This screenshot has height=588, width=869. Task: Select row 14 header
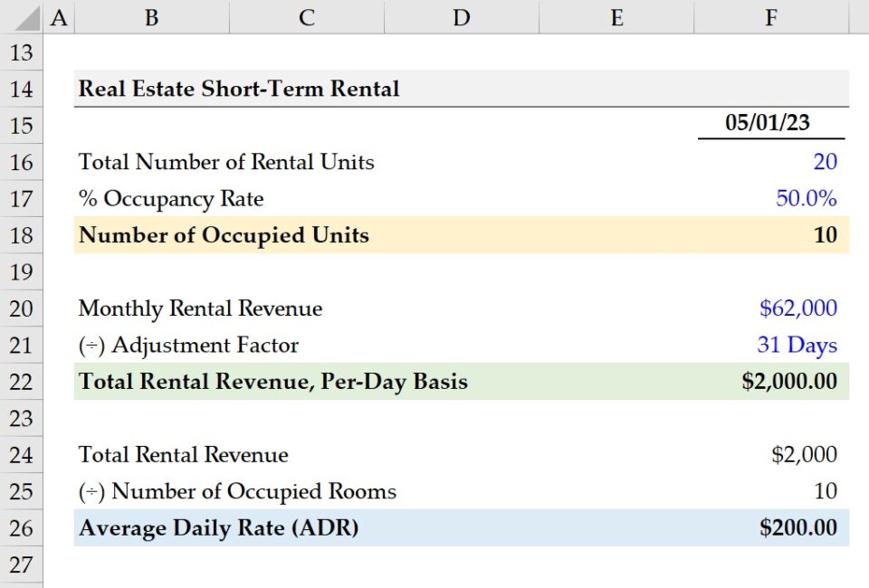tap(21, 89)
